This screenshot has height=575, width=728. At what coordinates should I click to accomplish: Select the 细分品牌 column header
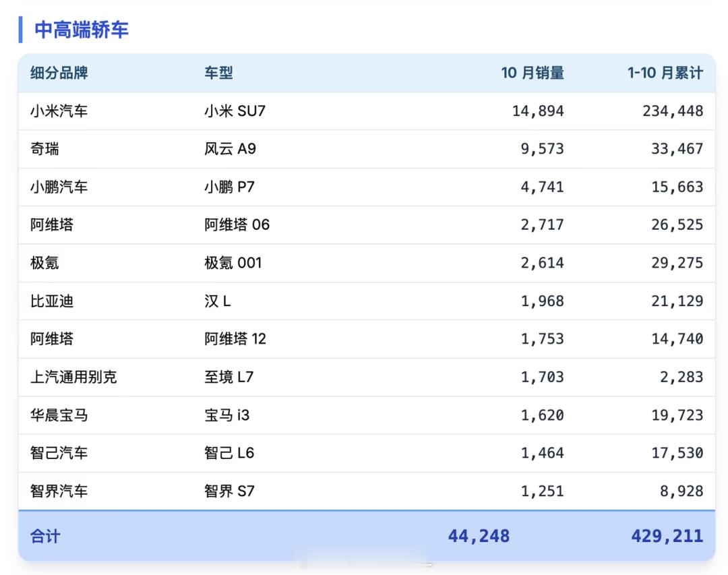pyautogui.click(x=59, y=73)
